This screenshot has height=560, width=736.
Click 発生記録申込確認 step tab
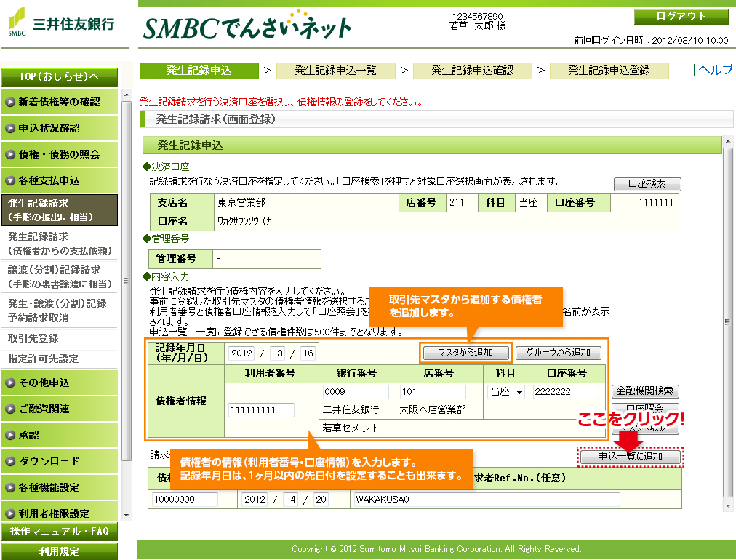472,71
